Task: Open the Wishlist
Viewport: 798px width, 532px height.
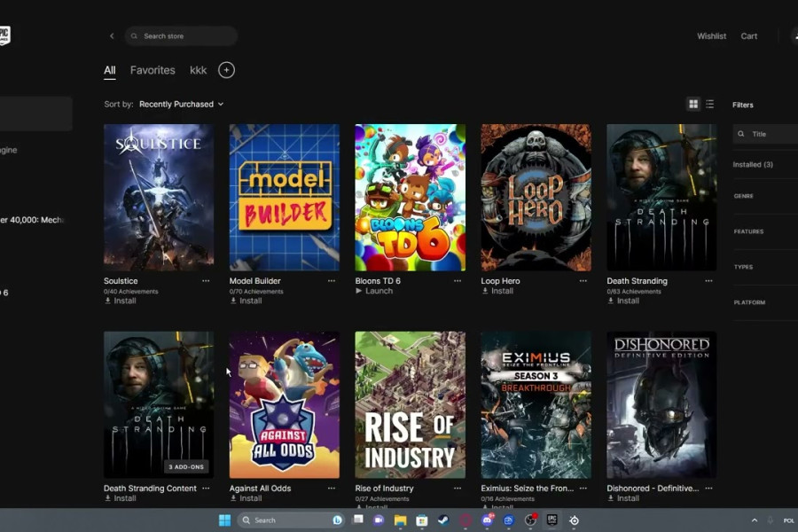Action: click(711, 36)
